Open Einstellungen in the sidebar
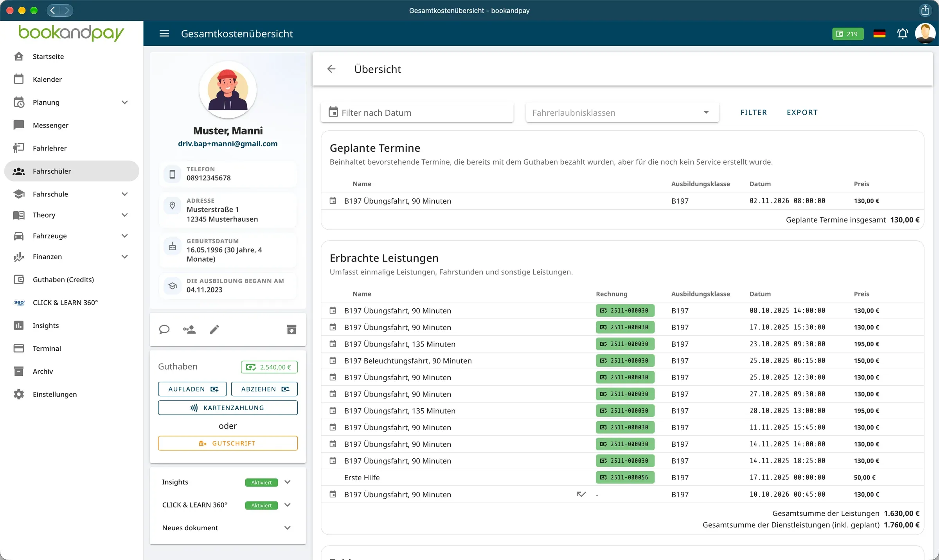 [72, 394]
